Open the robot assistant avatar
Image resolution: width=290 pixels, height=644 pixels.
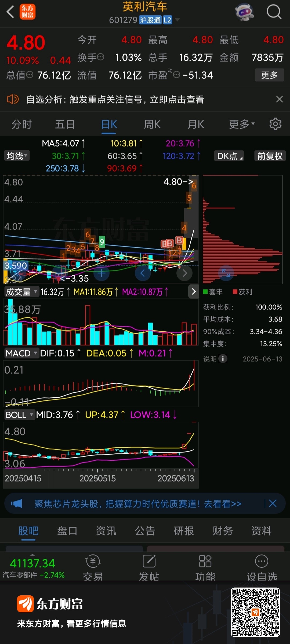(244, 12)
